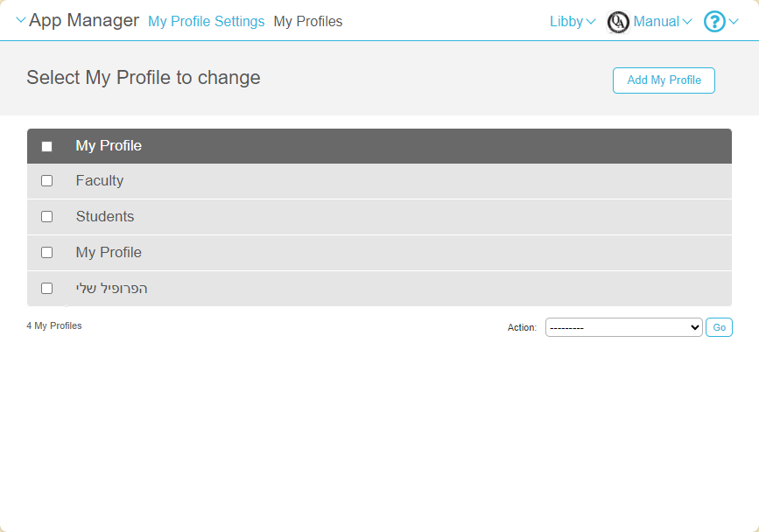This screenshot has height=532, width=759.
Task: Toggle the select-all checkbox in header
Action: coord(47,147)
